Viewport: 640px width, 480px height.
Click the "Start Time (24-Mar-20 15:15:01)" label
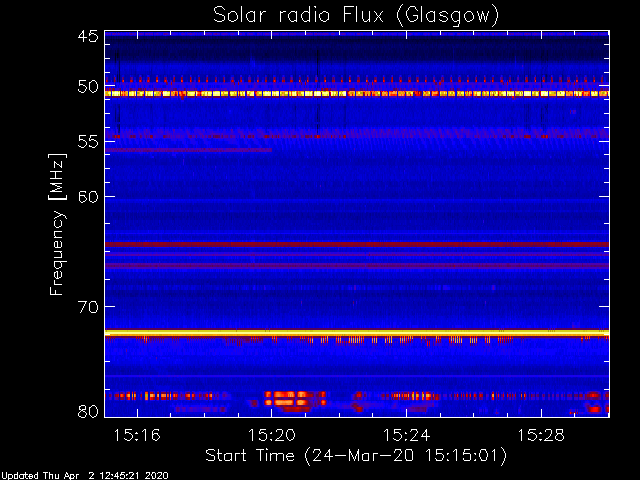point(356,456)
